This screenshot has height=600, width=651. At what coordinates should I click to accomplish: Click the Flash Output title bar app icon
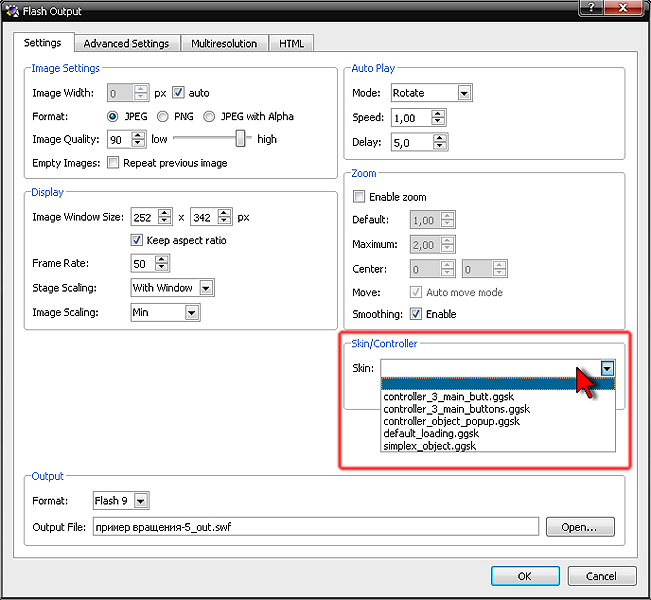coord(12,11)
